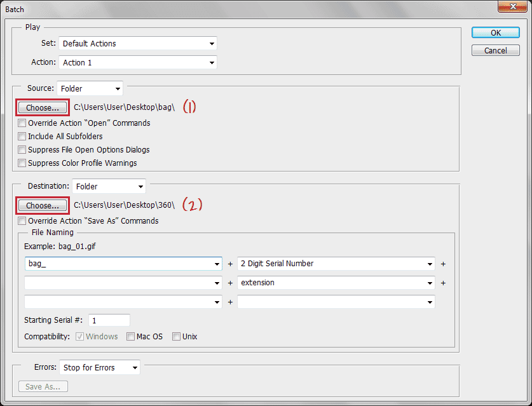532x406 pixels.
Task: Click Choose button for source folder
Action: pyautogui.click(x=43, y=107)
